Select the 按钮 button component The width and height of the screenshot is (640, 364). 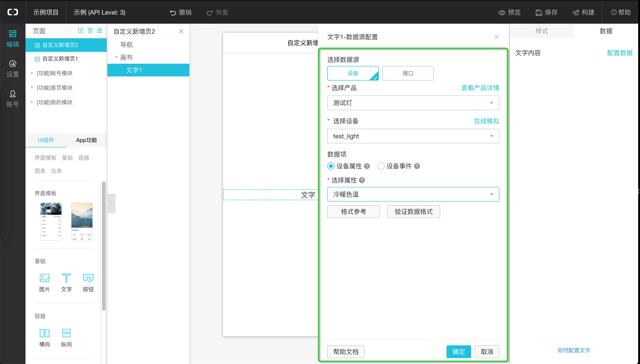(88, 283)
